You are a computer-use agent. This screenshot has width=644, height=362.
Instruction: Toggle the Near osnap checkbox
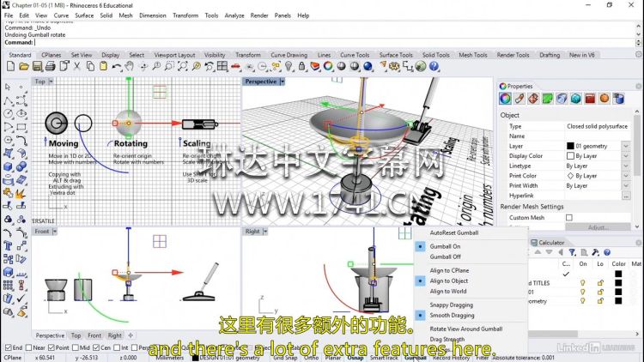28,347
